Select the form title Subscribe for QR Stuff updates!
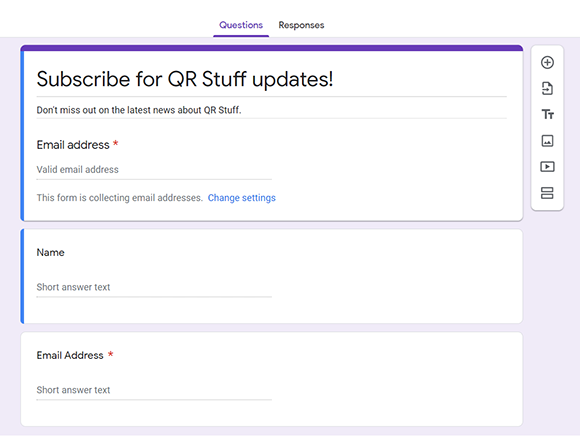Screen dimensions: 580x446 coord(185,79)
